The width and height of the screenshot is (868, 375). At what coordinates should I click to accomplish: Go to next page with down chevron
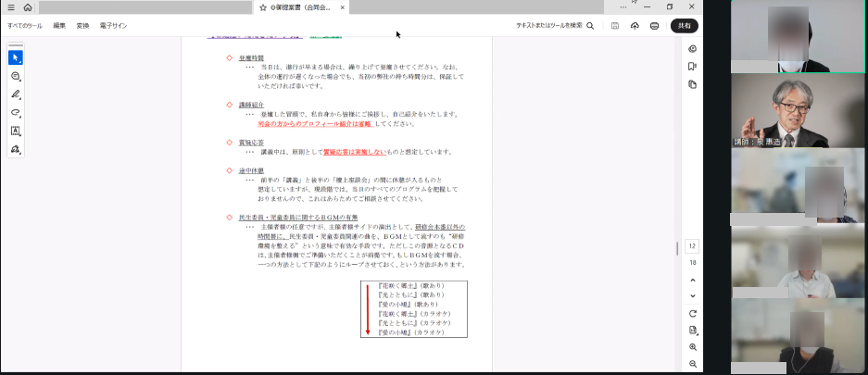tap(692, 296)
